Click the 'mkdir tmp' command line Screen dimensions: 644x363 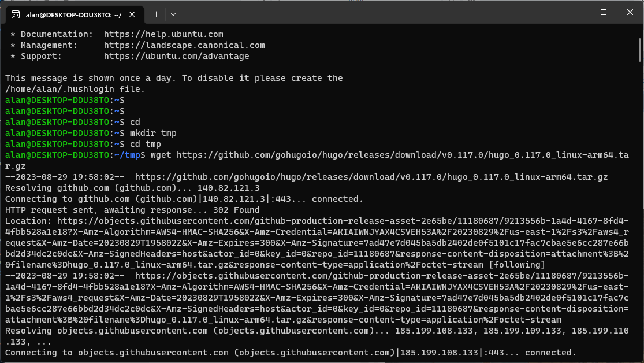coord(91,133)
